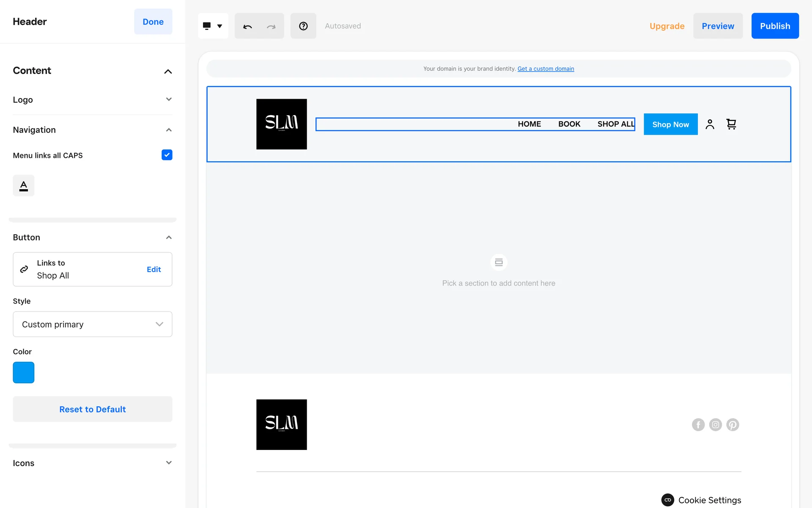Uncheck Menu links all CAPS checkbox
Viewport: 812px width, 508px height.
(167, 155)
